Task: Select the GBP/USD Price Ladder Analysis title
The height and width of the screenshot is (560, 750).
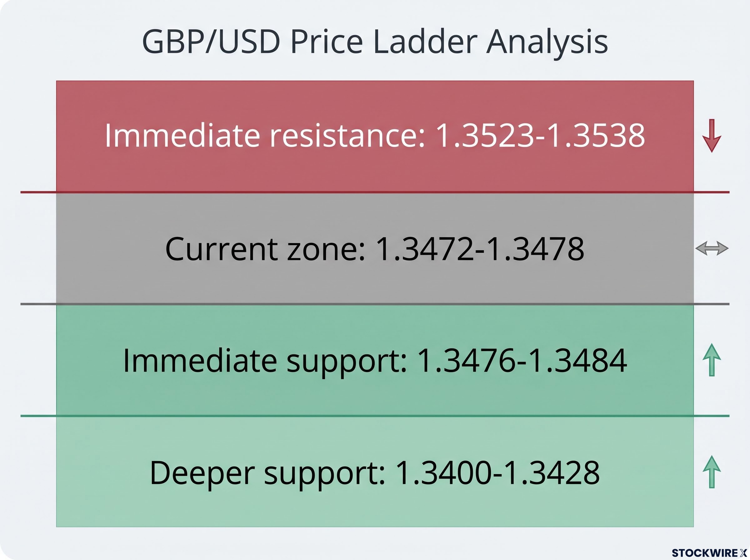Action: pyautogui.click(x=375, y=42)
